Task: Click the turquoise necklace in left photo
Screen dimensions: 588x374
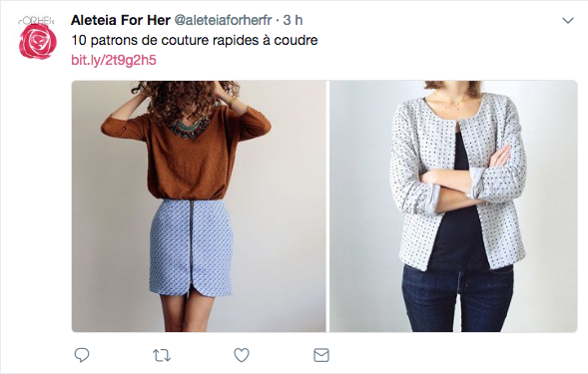Action: click(188, 128)
